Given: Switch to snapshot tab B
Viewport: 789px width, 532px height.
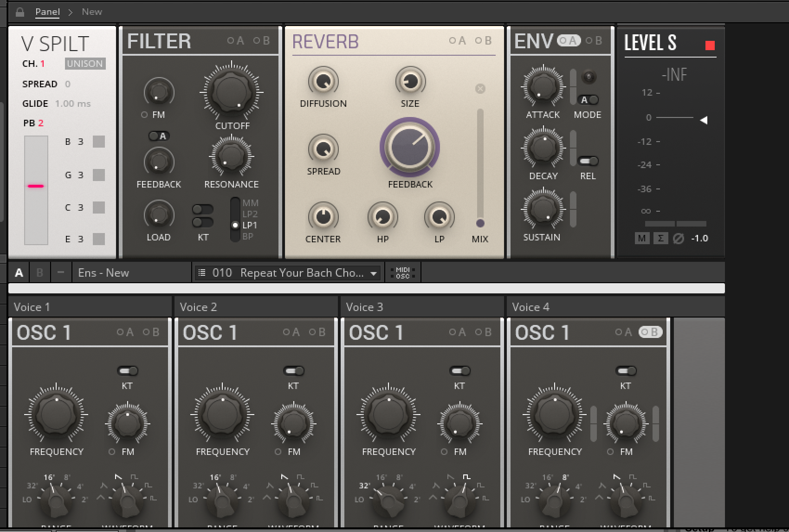Looking at the screenshot, I should pos(39,272).
